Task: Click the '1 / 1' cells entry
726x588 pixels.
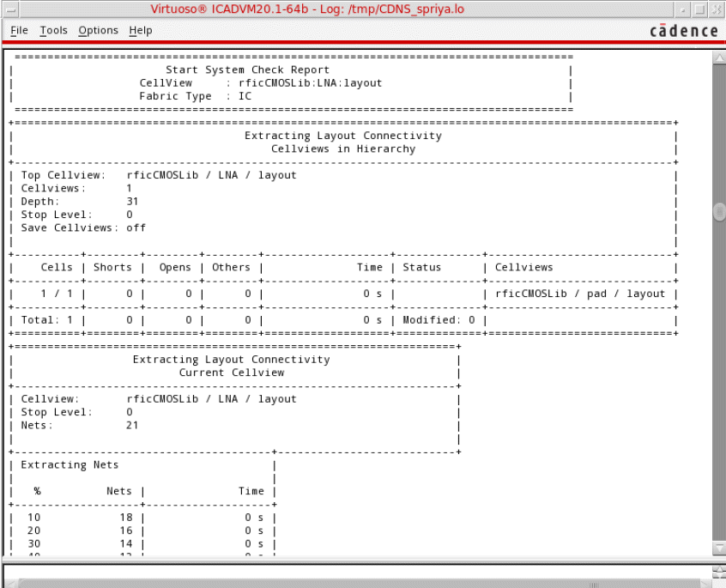Action: point(57,294)
